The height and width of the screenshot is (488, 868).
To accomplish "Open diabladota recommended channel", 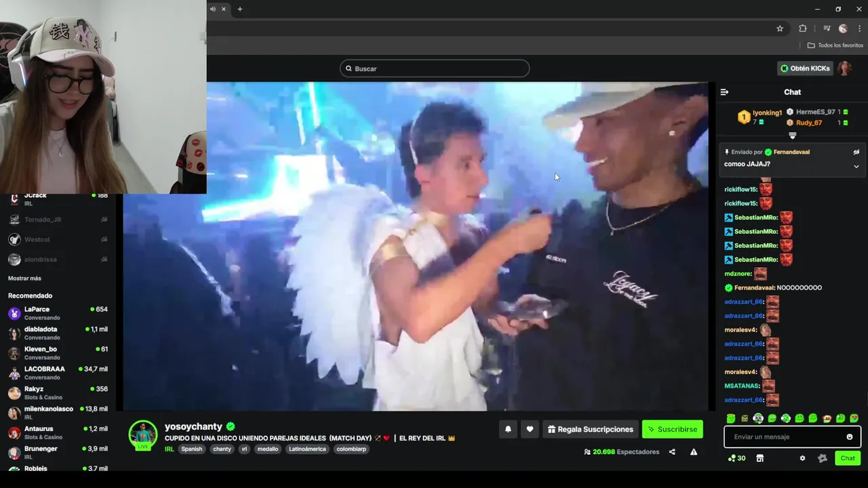I will click(x=58, y=333).
